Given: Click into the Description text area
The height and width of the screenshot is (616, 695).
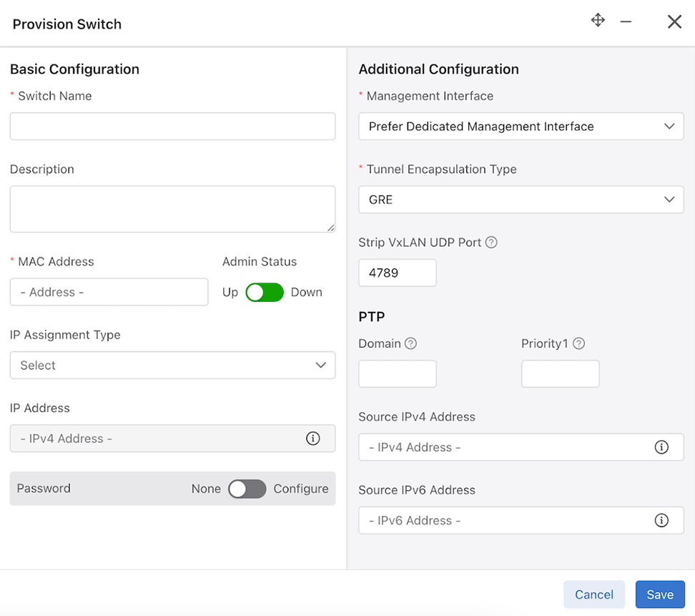Looking at the screenshot, I should pyautogui.click(x=172, y=209).
